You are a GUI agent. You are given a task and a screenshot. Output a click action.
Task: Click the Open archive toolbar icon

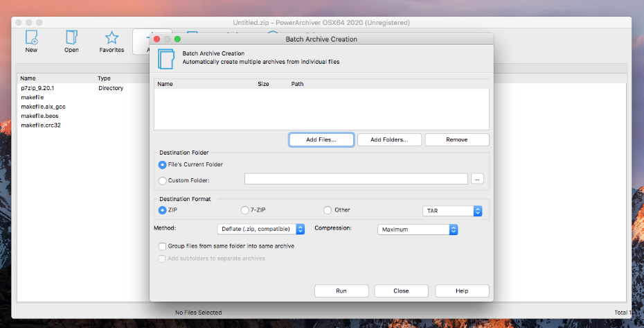point(71,38)
